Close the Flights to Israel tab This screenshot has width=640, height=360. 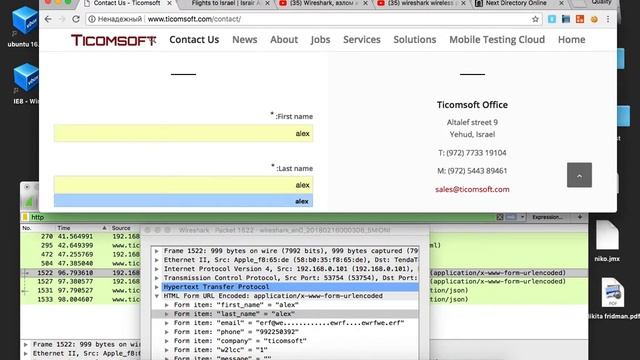pos(267,3)
